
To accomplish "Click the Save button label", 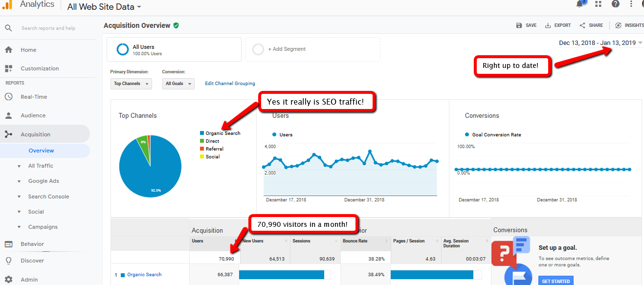I will tap(531, 25).
